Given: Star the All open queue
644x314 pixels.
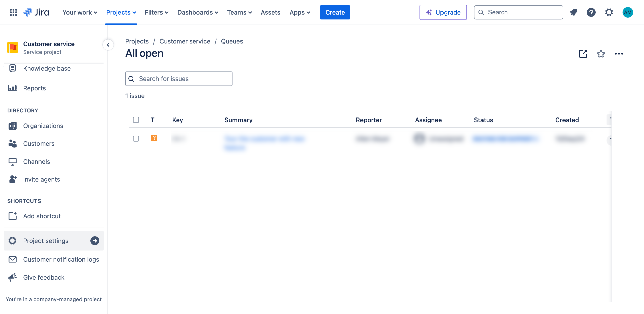Looking at the screenshot, I should click(x=601, y=54).
